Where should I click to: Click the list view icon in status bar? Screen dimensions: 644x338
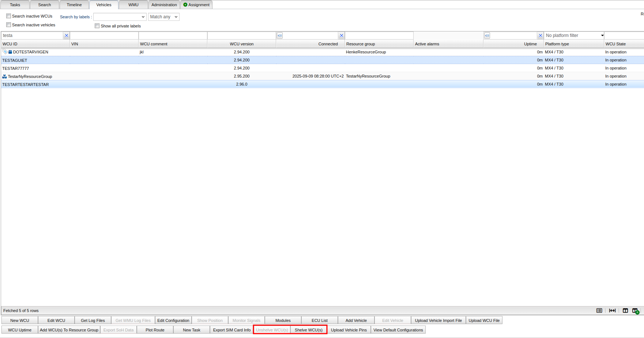pos(599,311)
